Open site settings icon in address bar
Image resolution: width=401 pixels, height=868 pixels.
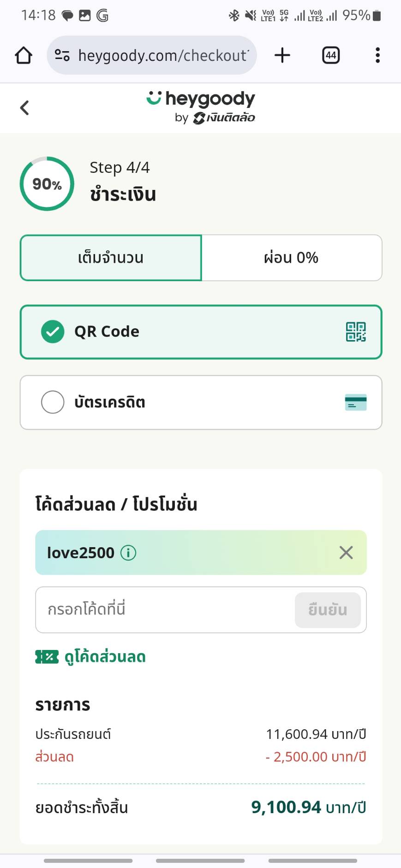click(x=62, y=55)
